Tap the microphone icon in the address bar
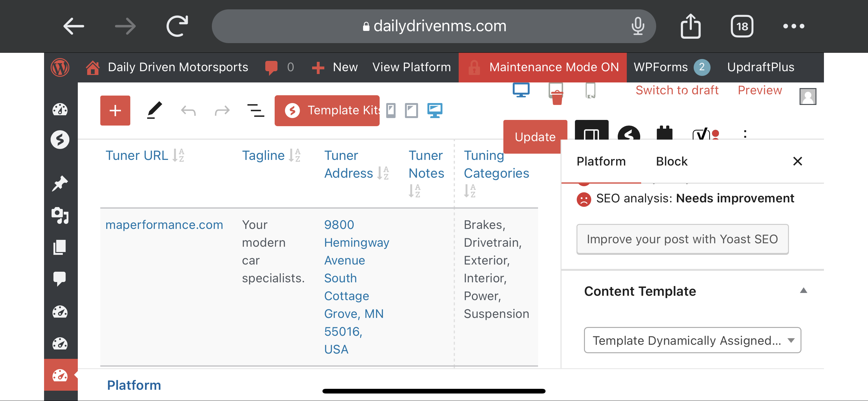The width and height of the screenshot is (868, 401). click(x=637, y=26)
